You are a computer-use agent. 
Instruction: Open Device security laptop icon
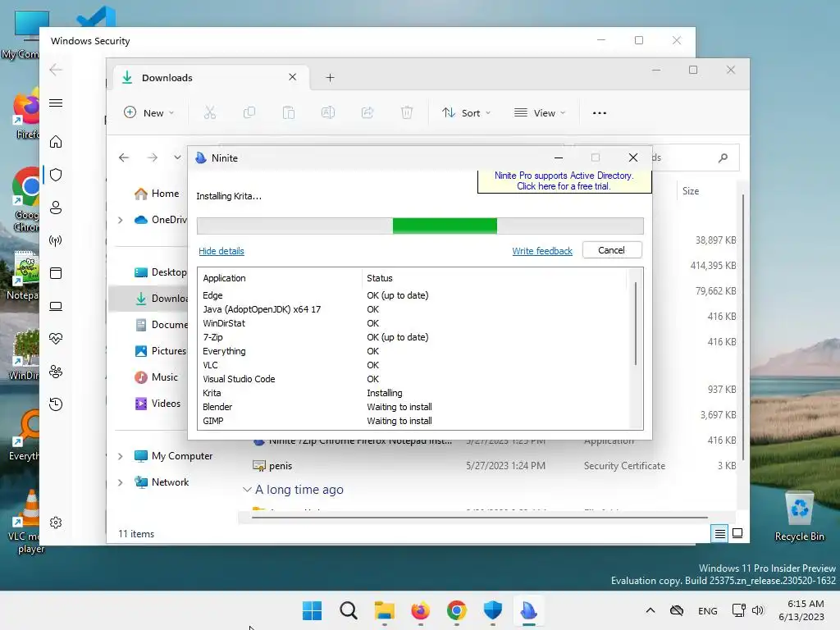coord(56,307)
